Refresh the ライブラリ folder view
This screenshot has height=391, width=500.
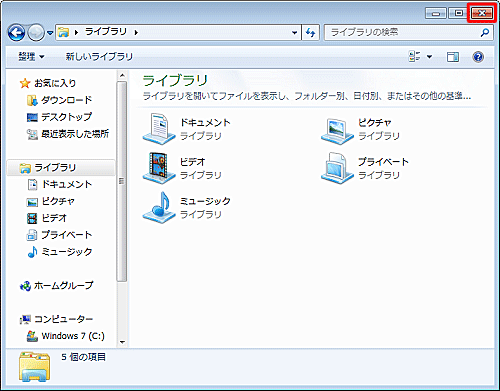(x=311, y=33)
